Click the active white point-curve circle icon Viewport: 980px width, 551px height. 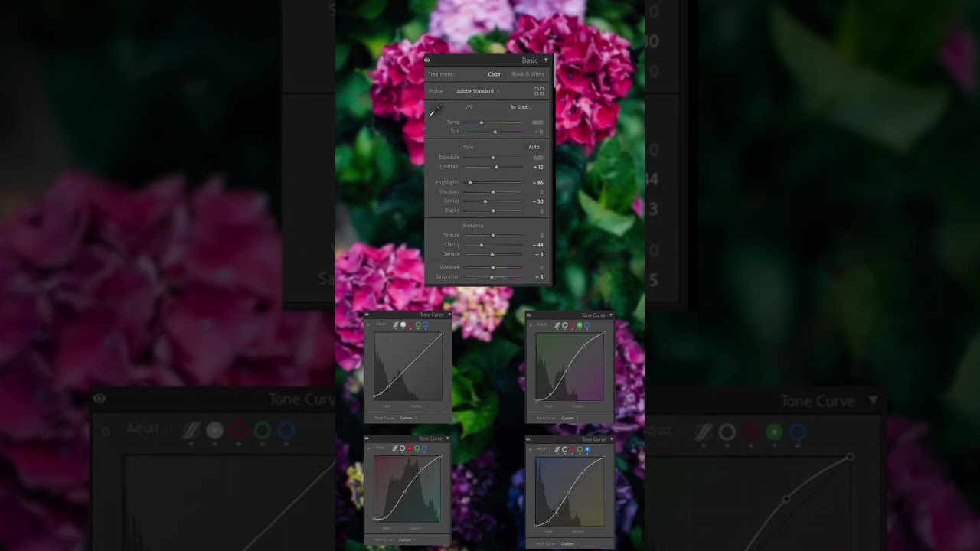tap(403, 324)
